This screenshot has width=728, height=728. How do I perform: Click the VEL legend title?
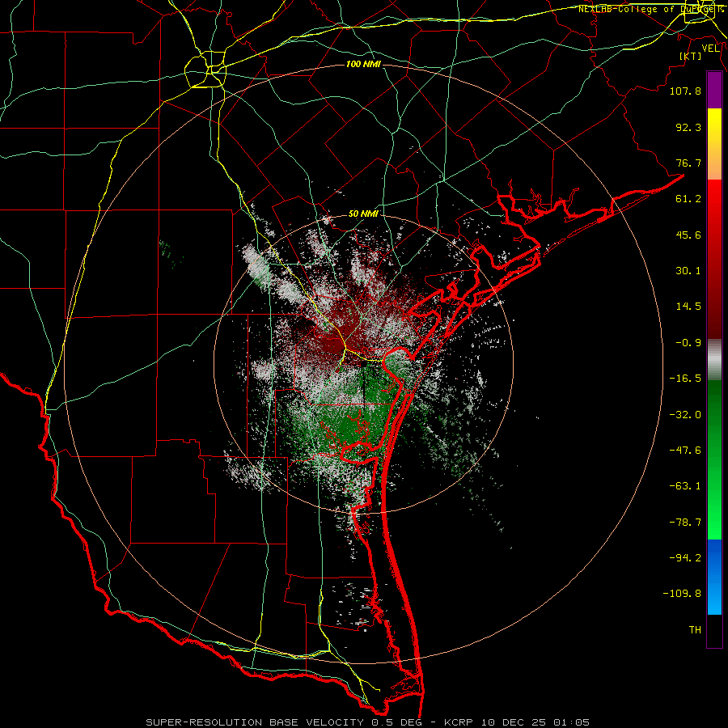[x=711, y=48]
